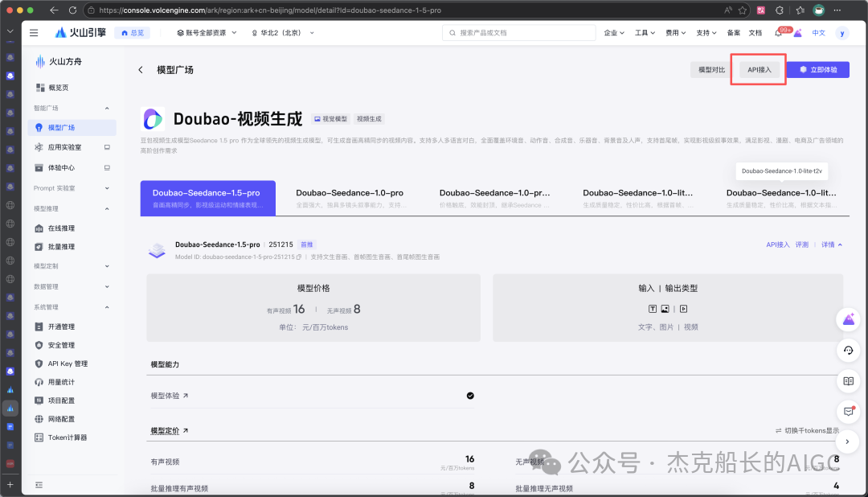Viewport: 868px width, 497px height.
Task: Bookmark page using star icon in address bar
Action: pyautogui.click(x=743, y=10)
